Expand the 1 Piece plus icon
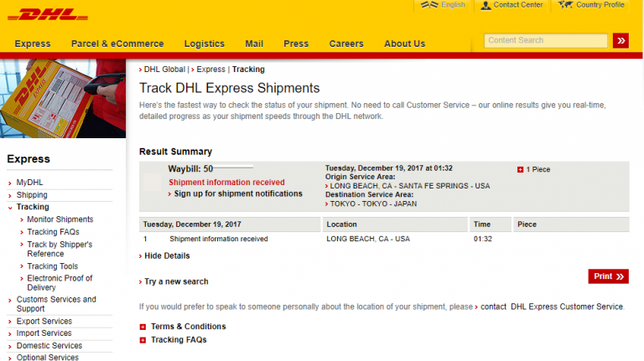 [521, 169]
